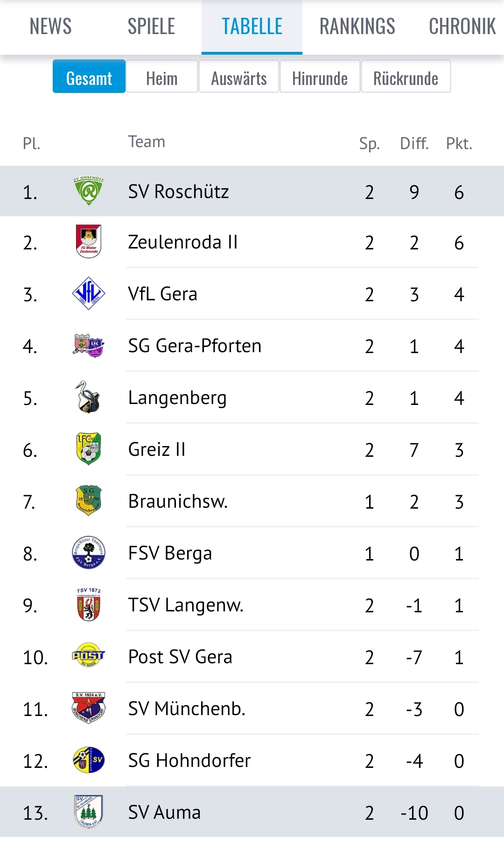Tap the SG Hohndorfer round logo

(x=89, y=760)
